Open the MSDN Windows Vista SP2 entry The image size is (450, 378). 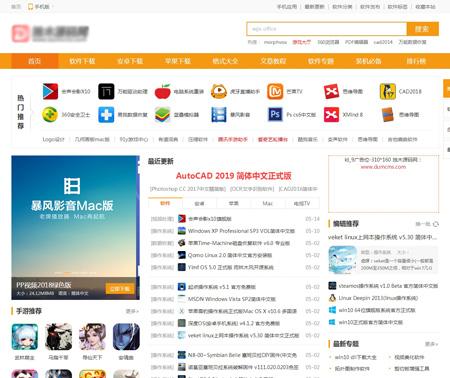(x=232, y=299)
